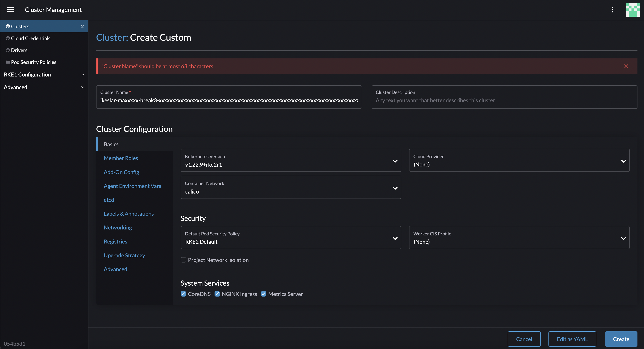The width and height of the screenshot is (644, 349).
Task: Uncheck the Metrics Server service
Action: tap(263, 294)
